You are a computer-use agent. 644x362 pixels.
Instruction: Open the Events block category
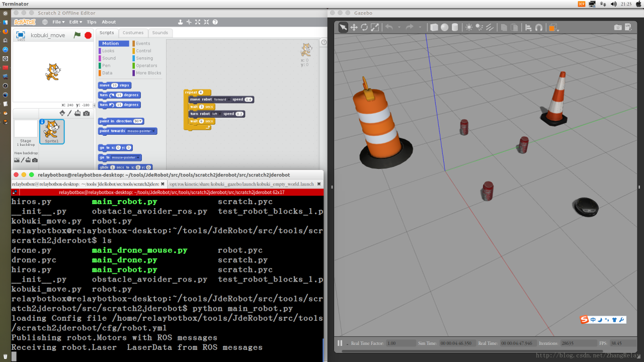[143, 43]
